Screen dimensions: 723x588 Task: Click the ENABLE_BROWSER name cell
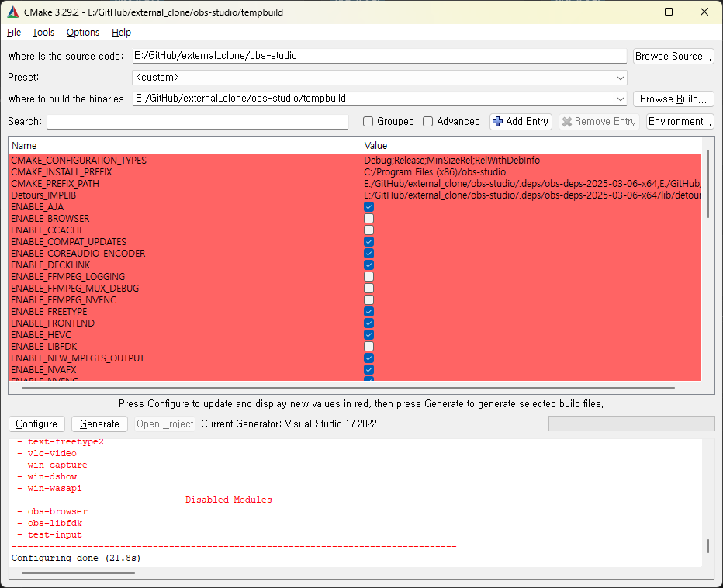tap(50, 219)
